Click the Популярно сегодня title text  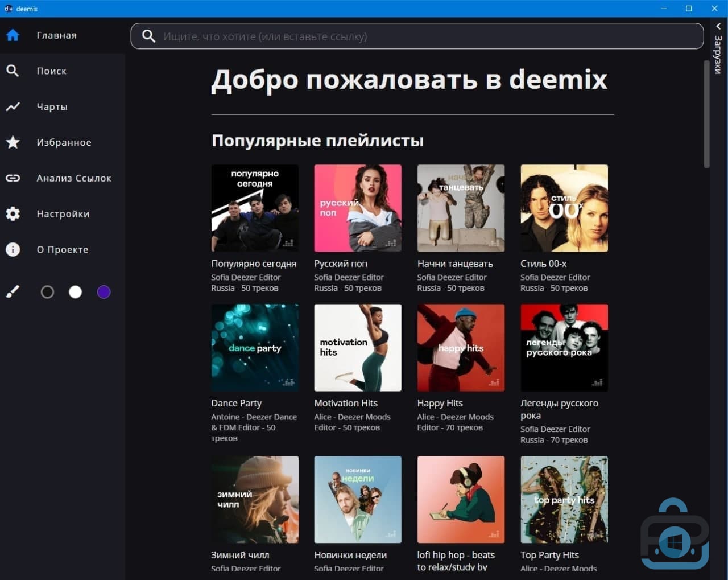click(x=254, y=264)
